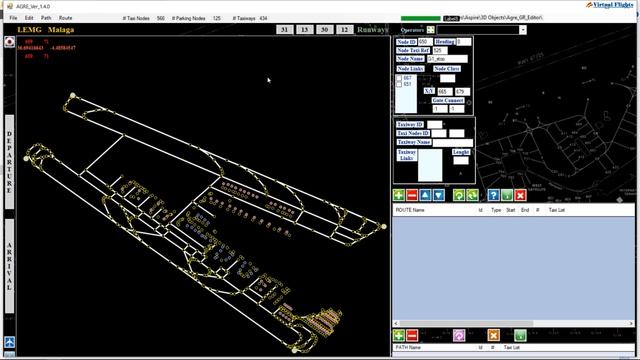This screenshot has height=360, width=640.
Task: Open the Edit menu
Action: 29,18
